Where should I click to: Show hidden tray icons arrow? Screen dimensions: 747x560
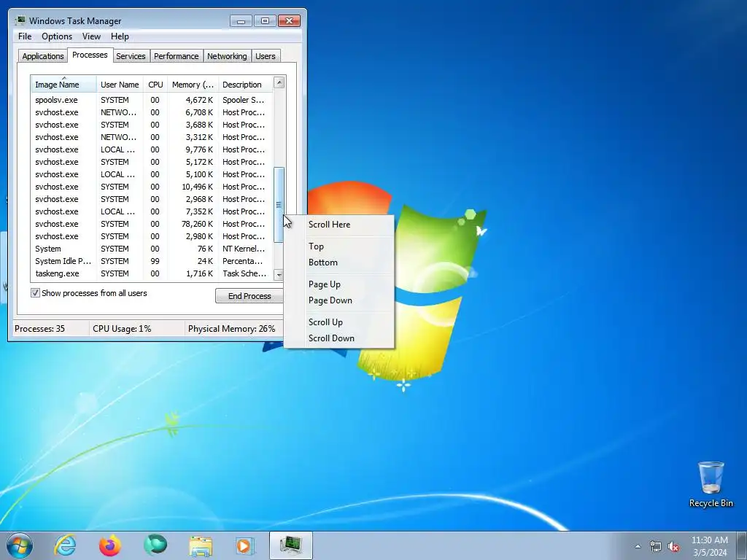[x=638, y=546]
